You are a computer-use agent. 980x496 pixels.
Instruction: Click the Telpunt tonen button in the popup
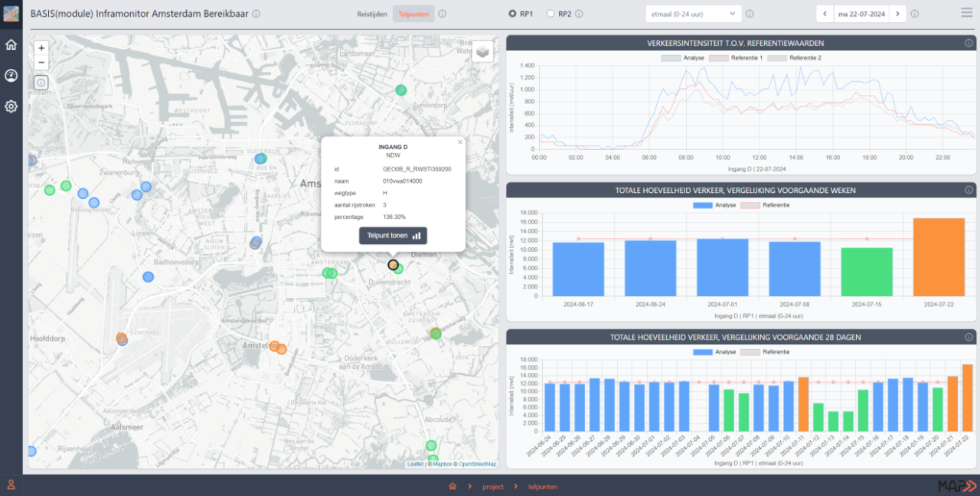393,236
